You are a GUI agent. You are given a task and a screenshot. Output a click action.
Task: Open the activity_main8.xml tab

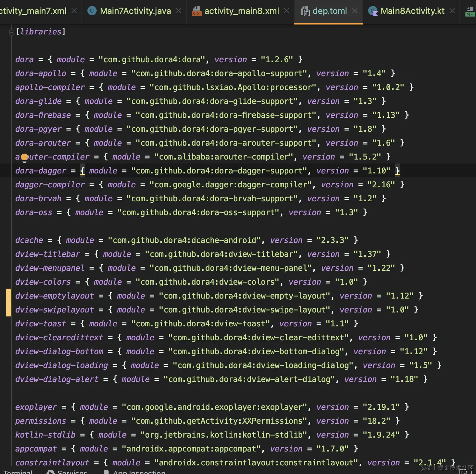(x=240, y=12)
